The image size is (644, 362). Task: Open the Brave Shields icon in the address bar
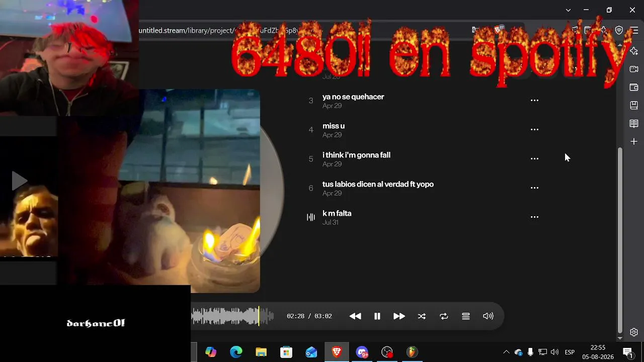click(498, 30)
